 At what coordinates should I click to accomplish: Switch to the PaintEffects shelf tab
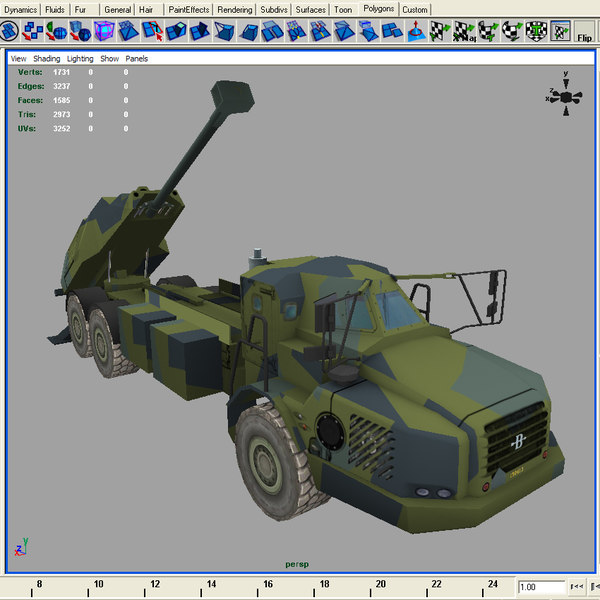(x=189, y=10)
